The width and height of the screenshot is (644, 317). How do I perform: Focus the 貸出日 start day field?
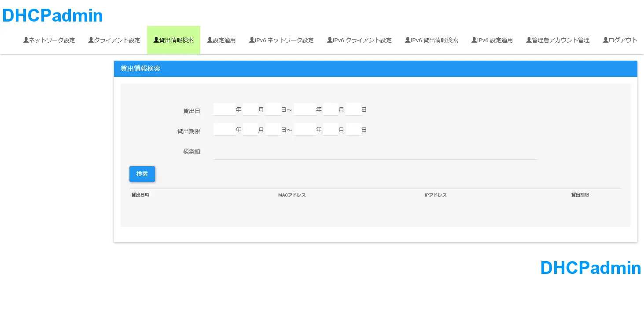point(273,109)
